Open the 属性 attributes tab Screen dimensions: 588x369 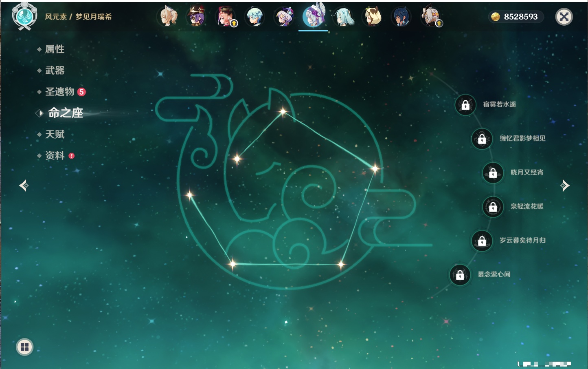55,49
